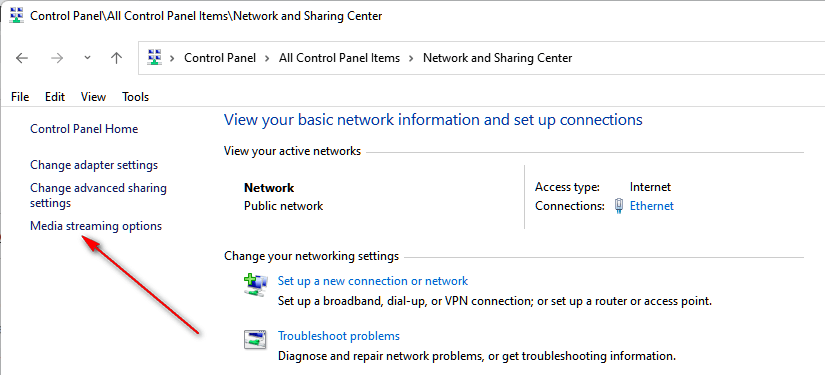
Task: Open Media streaming options link
Action: click(x=96, y=226)
